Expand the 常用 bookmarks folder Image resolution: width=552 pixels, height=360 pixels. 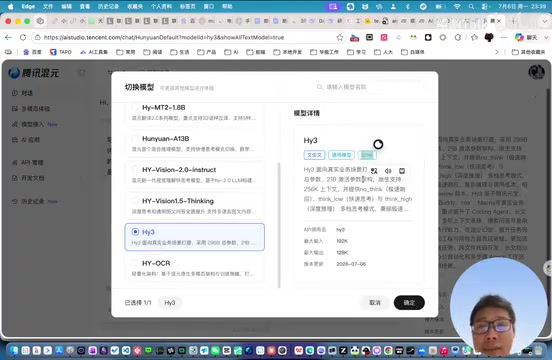126,52
